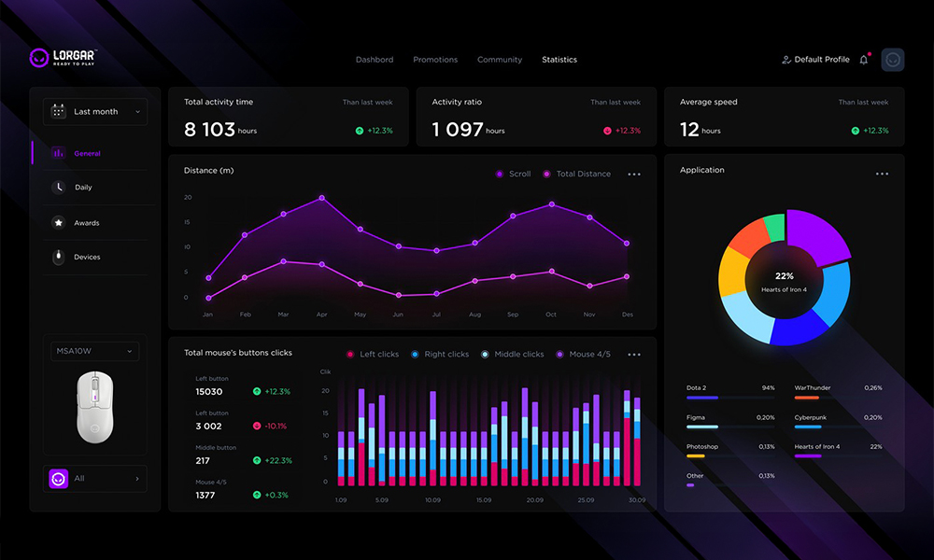
Task: Click the Default Profile label
Action: point(822,60)
